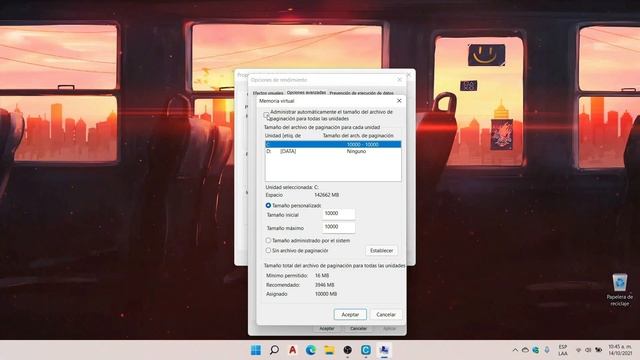Click Aceptar in Memoria virtual dialog
Viewport: 640px width, 360px height.
[350, 314]
